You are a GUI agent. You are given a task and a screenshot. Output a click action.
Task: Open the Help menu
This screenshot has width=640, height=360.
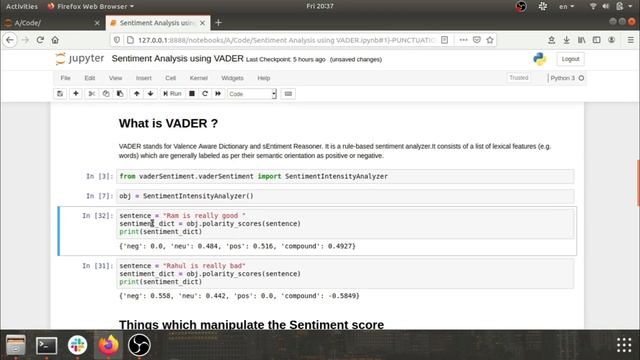(264, 78)
